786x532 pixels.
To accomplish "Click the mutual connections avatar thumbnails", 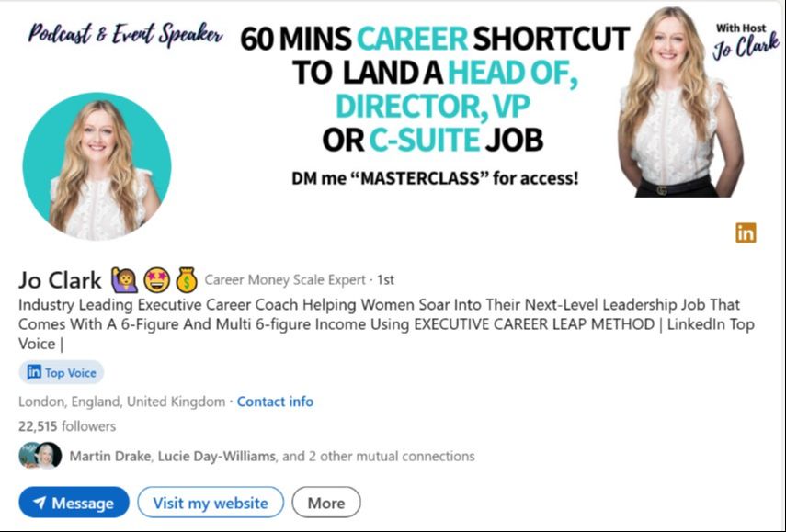I will point(40,456).
